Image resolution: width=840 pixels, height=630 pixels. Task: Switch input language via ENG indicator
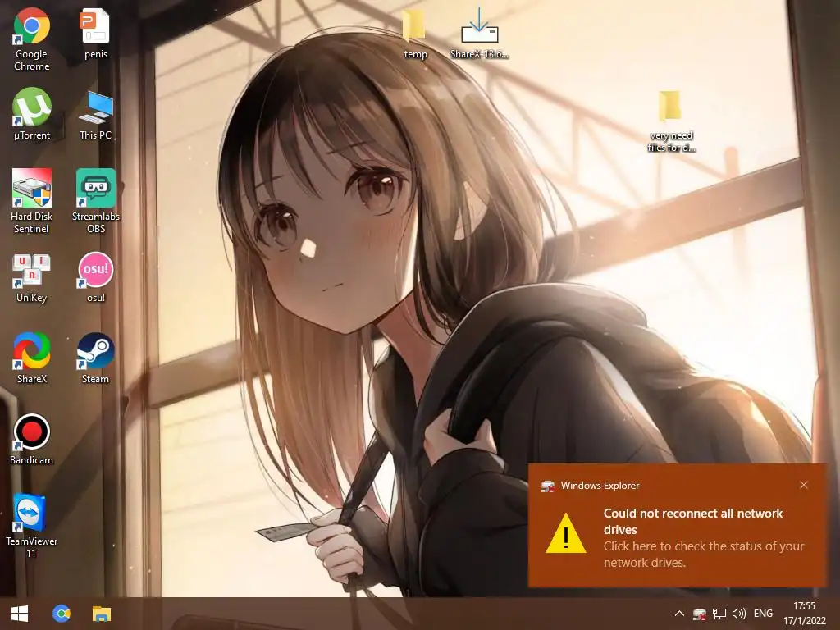[763, 614]
